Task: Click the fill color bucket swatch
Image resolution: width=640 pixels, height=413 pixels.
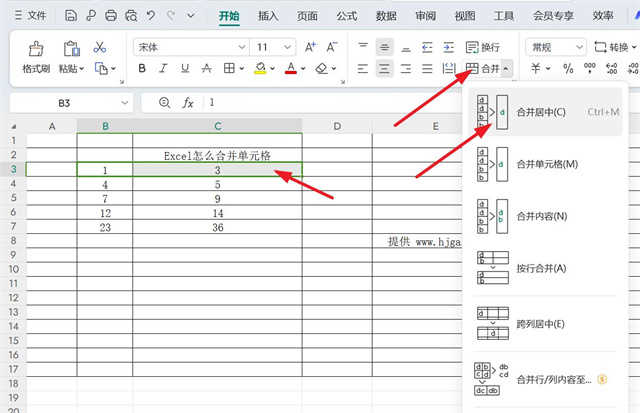Action: pos(260,69)
